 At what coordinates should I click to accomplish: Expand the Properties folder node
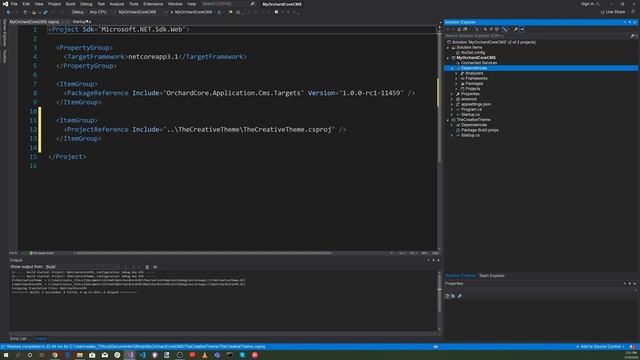click(452, 94)
